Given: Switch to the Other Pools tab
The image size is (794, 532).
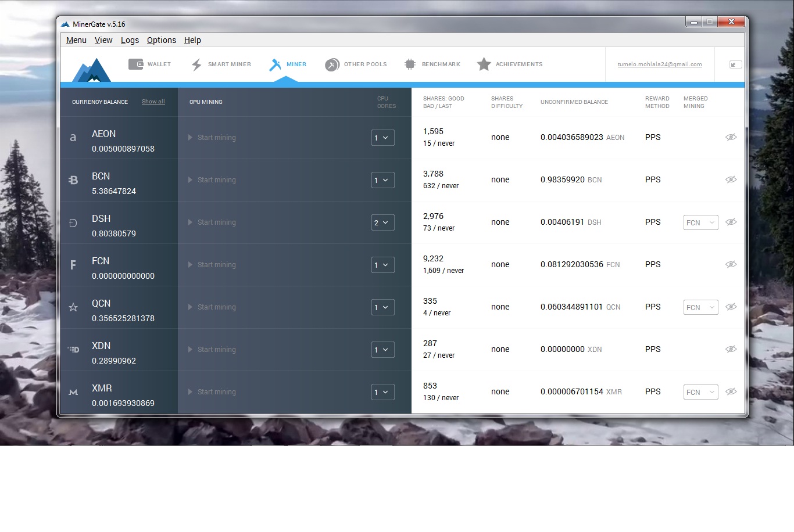Looking at the screenshot, I should pos(356,64).
